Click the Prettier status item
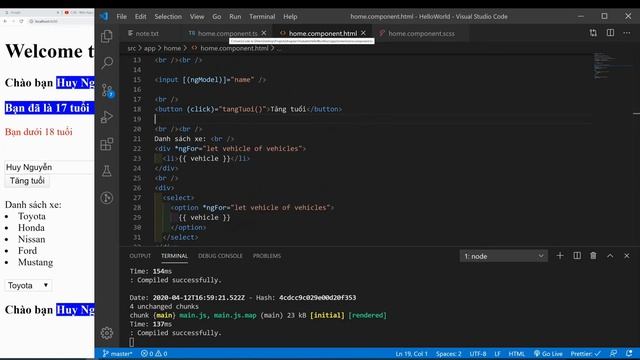 [585, 353]
